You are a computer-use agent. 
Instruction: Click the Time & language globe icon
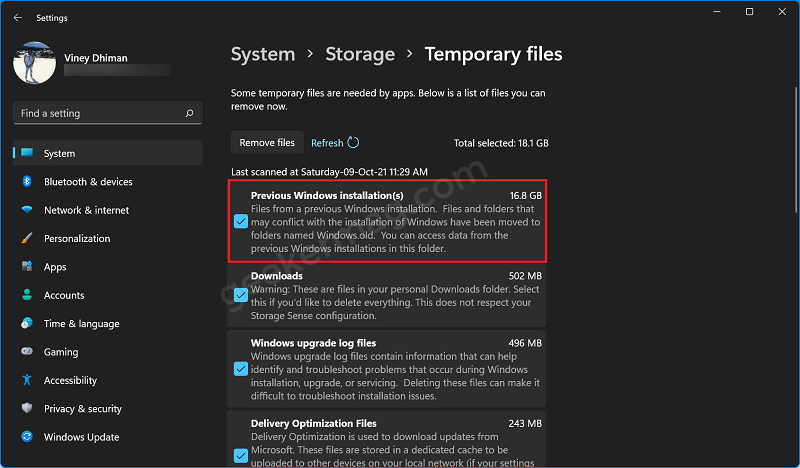click(x=27, y=323)
